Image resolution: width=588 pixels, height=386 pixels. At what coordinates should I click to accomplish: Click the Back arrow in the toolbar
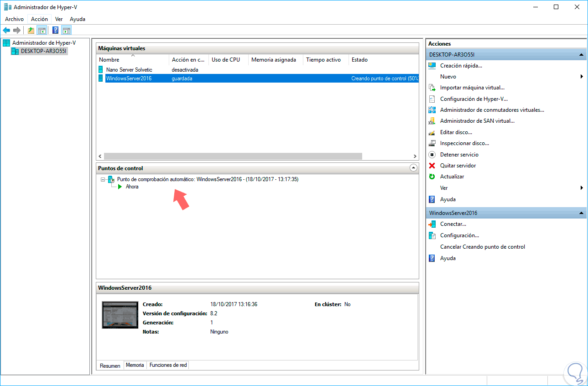click(x=6, y=30)
